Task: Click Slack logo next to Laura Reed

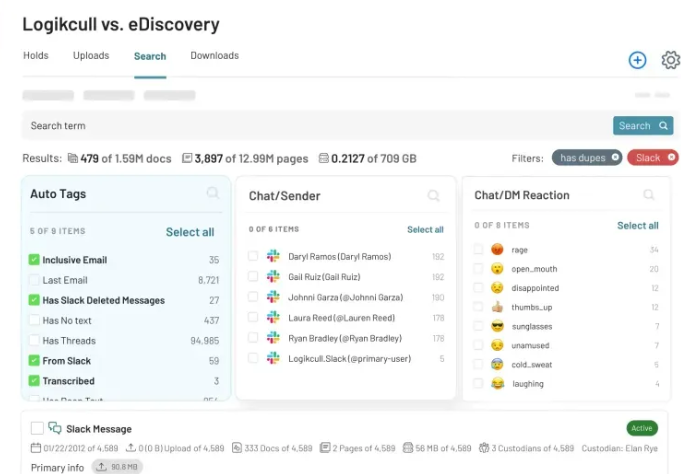Action: point(273,317)
